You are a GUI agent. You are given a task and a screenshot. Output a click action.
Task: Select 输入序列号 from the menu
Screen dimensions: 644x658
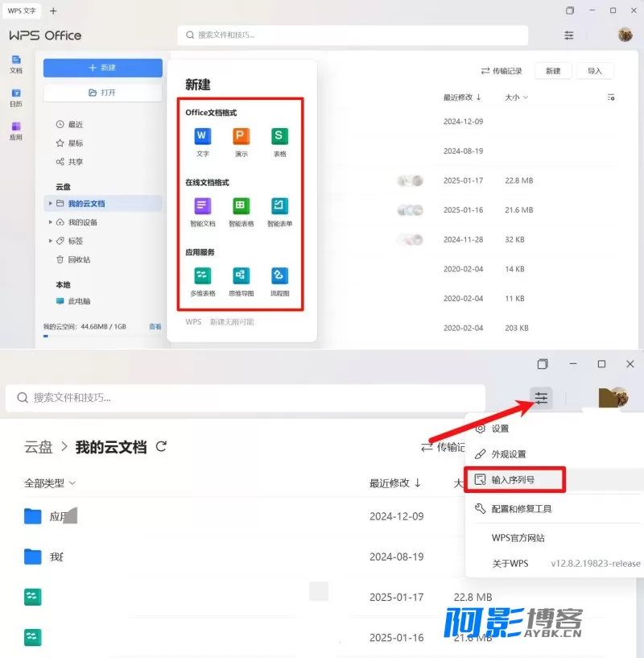(515, 479)
